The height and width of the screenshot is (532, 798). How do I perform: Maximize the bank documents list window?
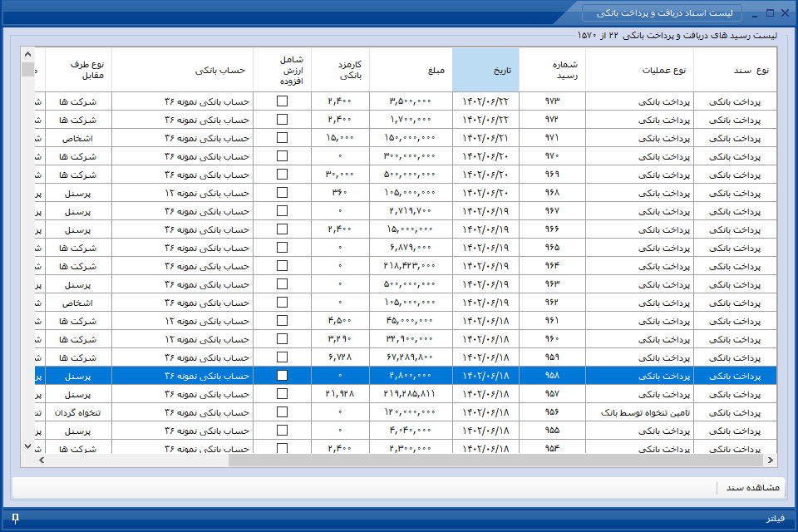(770, 12)
